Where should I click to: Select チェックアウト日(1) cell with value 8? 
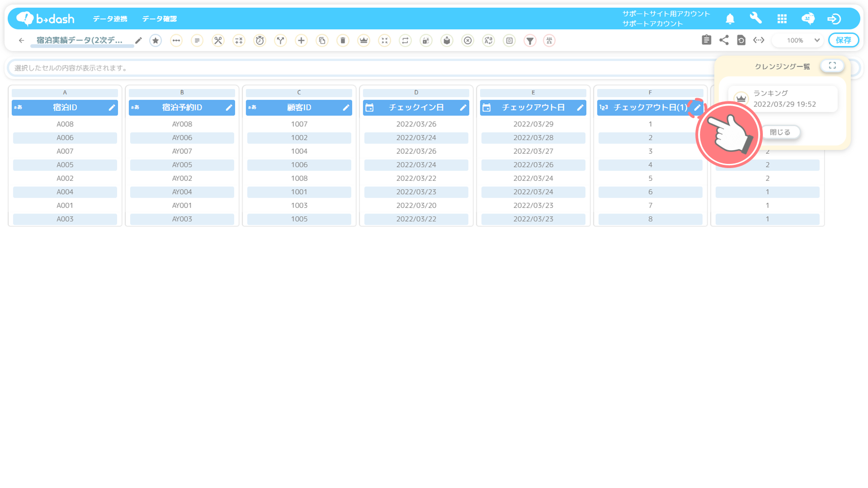pos(650,219)
